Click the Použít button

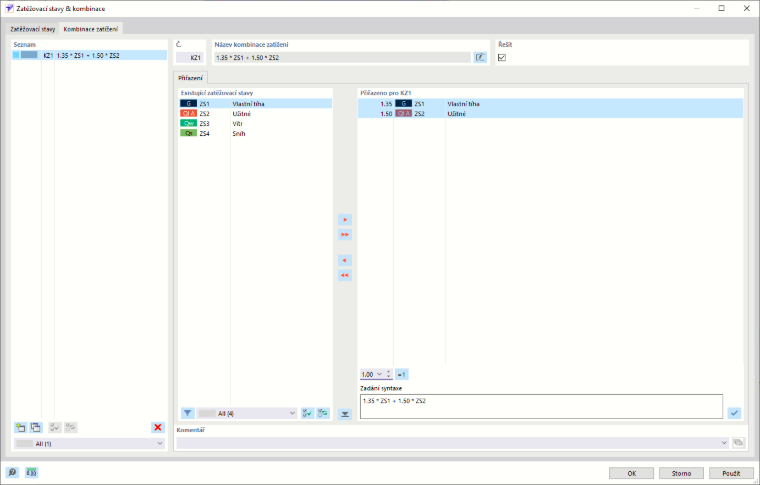click(731, 473)
